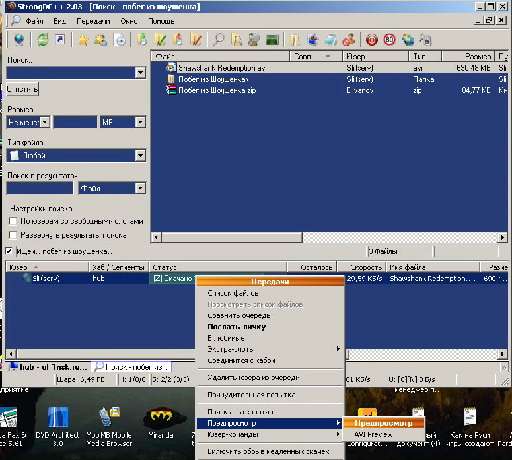Sort results by 'Юзер' column header
512x460 pixels.
click(x=375, y=56)
